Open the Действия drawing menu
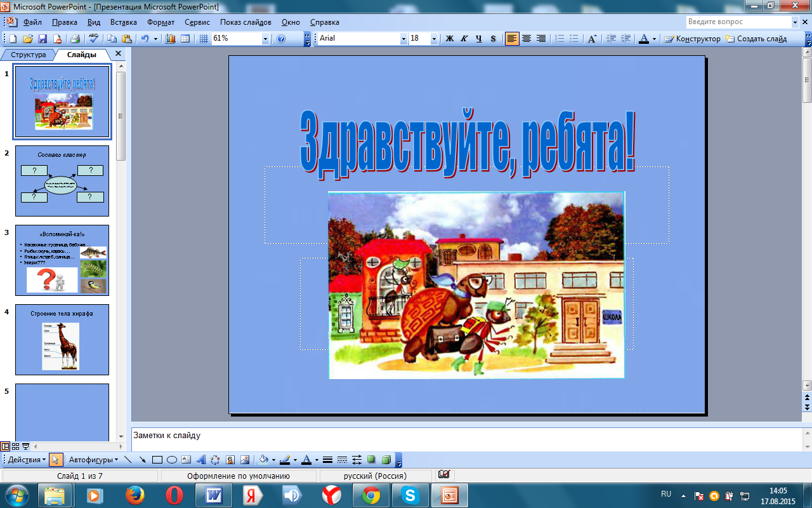This screenshot has width=812, height=508. click(x=27, y=460)
